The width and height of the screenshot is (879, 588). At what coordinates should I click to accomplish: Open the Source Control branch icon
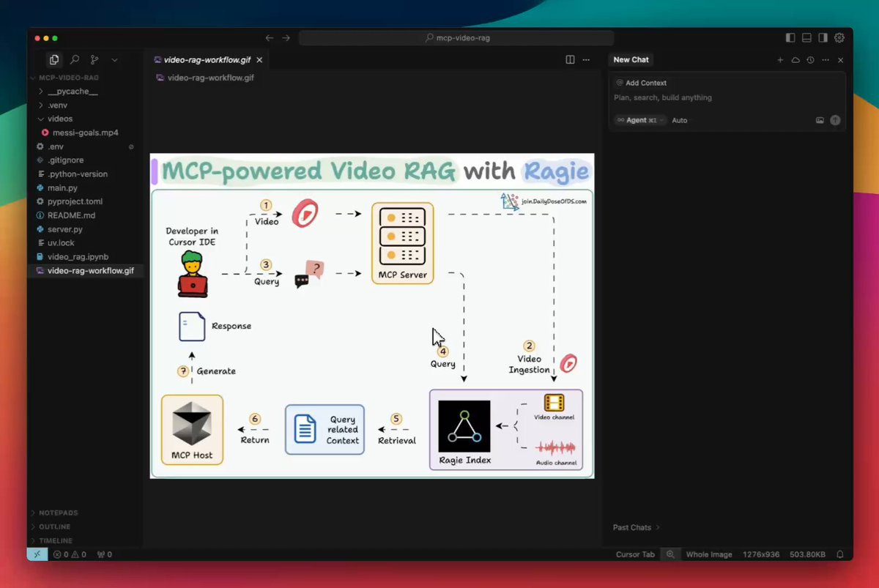pos(94,60)
